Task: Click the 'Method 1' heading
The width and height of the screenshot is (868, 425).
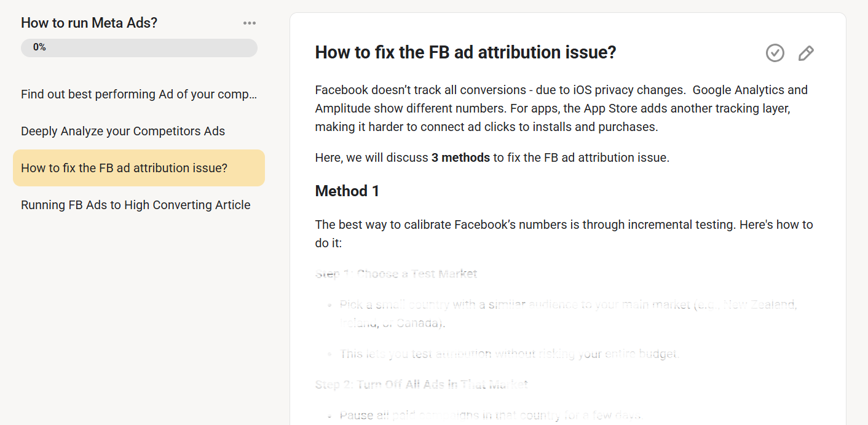Action: pos(347,191)
